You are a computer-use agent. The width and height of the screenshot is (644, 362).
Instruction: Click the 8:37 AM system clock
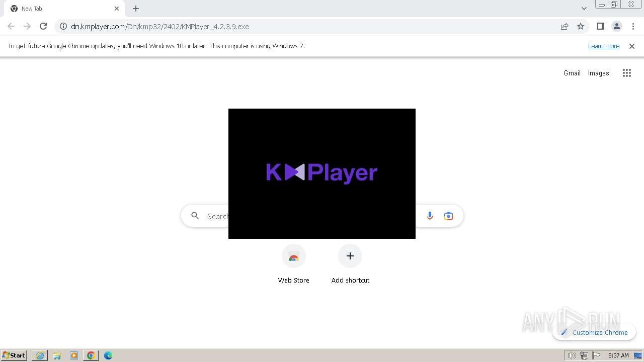[x=618, y=355]
